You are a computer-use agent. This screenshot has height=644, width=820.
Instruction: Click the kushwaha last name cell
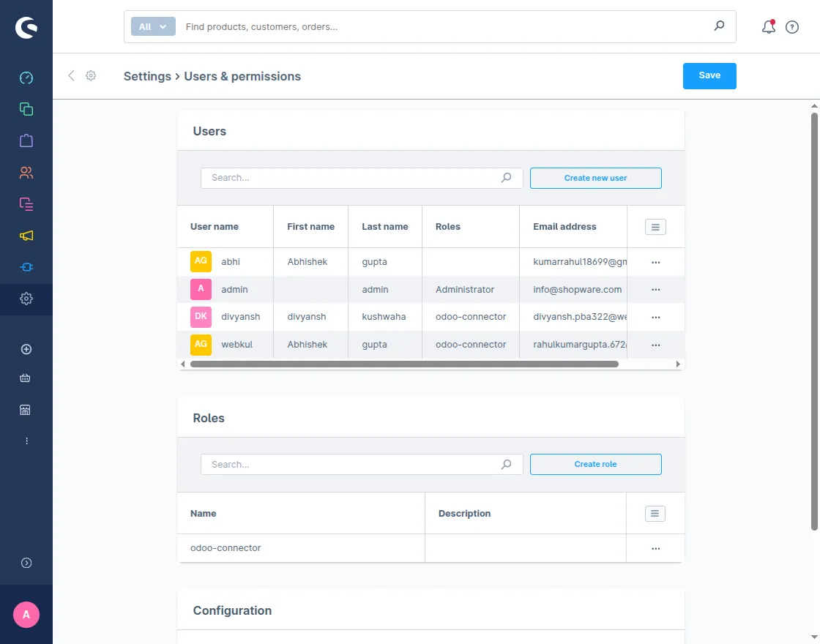384,317
